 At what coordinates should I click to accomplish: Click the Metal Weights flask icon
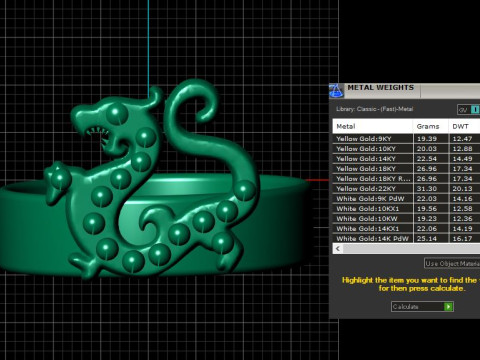[x=336, y=90]
